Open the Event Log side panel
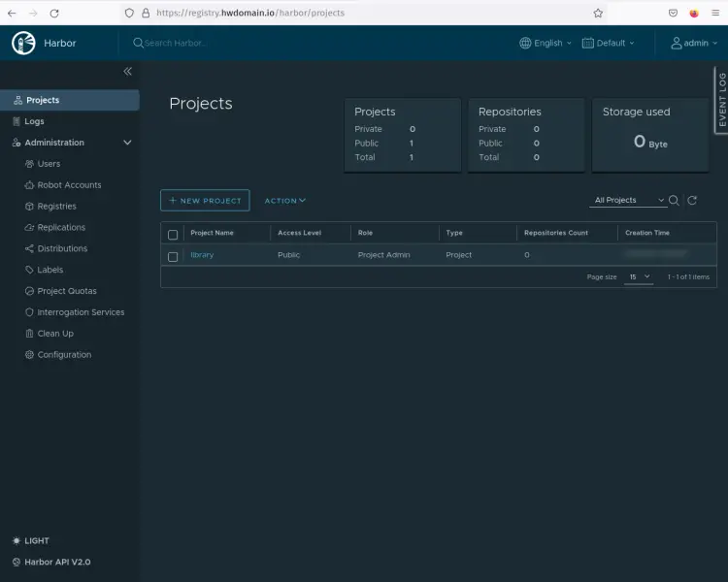Screen dimensions: 728x582 (x=721, y=100)
